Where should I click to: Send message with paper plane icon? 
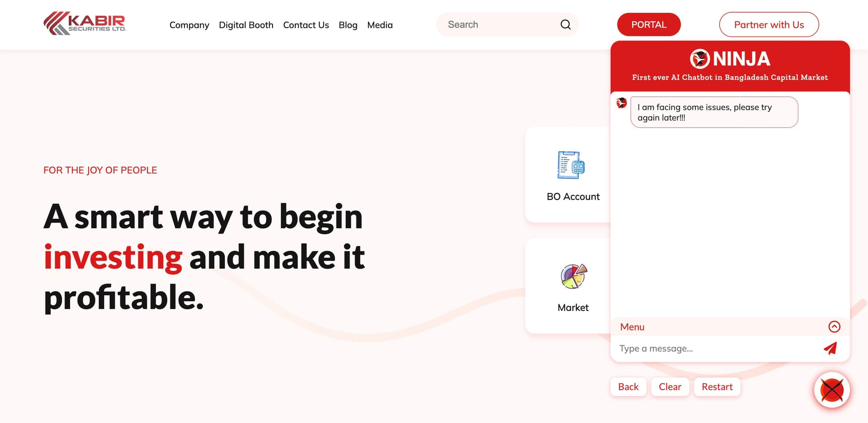point(830,348)
